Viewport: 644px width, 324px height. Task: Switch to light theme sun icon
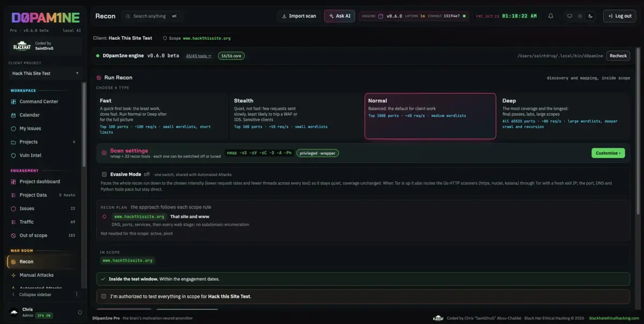coord(580,16)
